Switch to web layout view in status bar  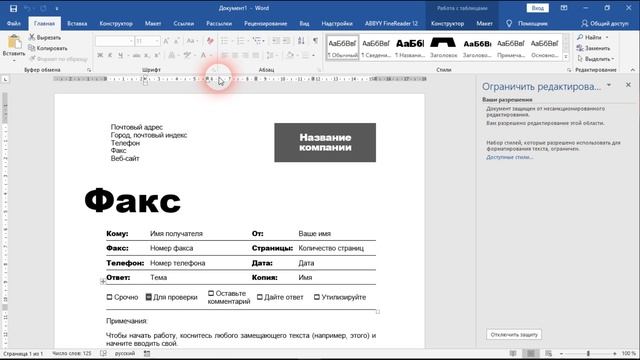[549, 353]
